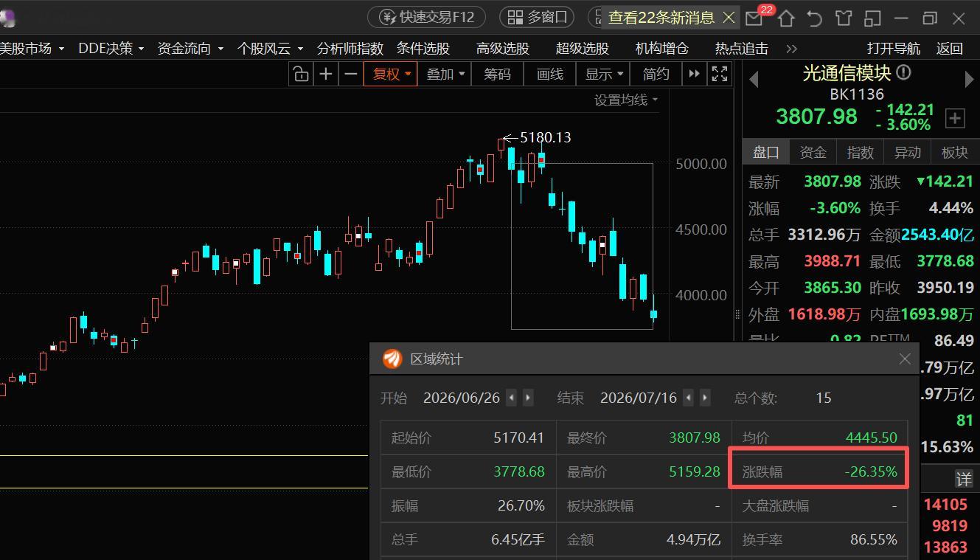Click the info icon next to 光通信模块
The height and width of the screenshot is (560, 980).
[903, 73]
